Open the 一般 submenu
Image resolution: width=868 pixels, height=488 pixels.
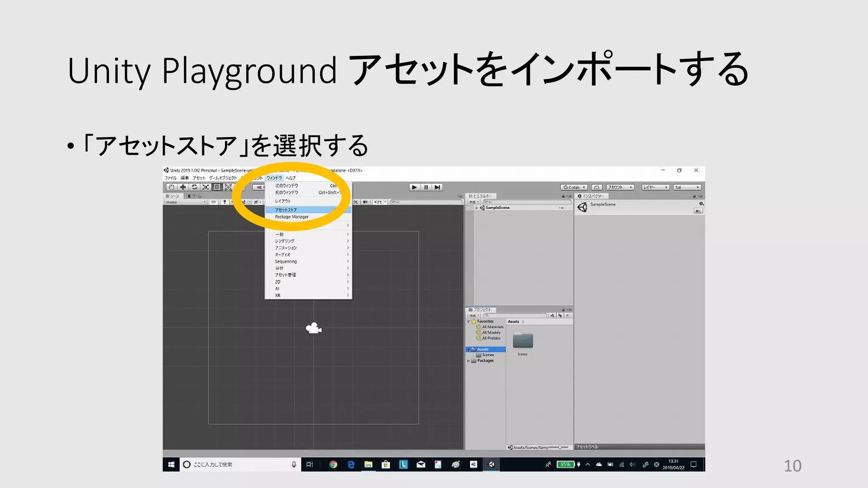pyautogui.click(x=308, y=234)
